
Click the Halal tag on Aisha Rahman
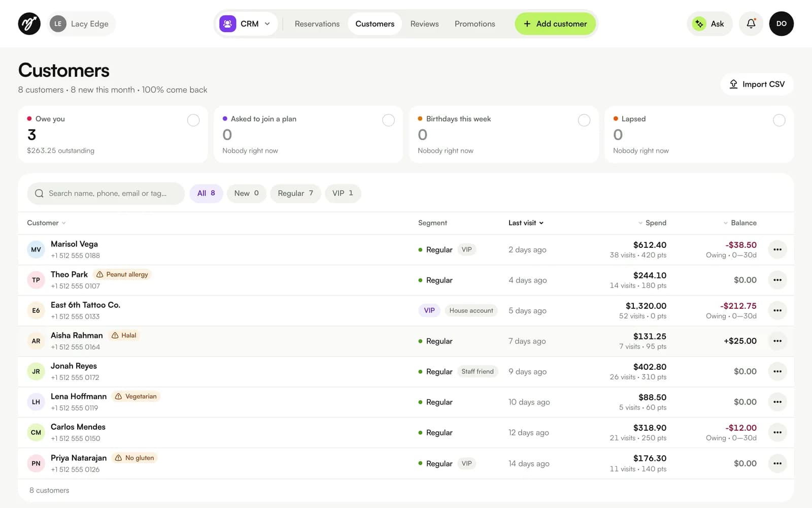coord(124,335)
